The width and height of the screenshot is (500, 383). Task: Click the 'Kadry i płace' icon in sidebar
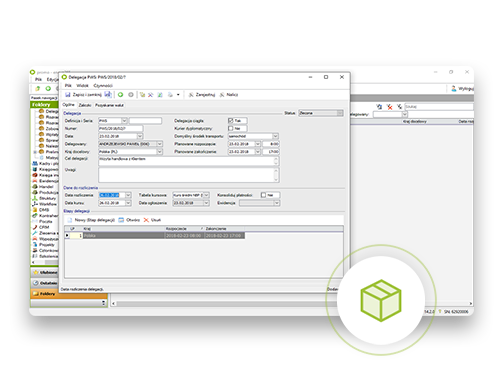click(35, 164)
